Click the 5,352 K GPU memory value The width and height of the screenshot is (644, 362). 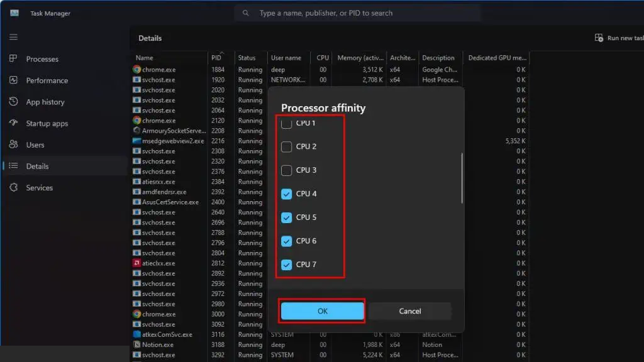[x=516, y=141]
